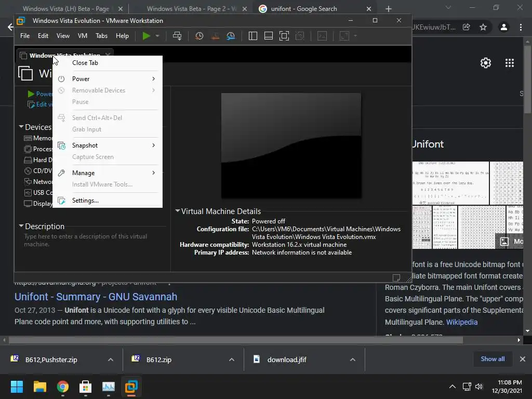This screenshot has width=532, height=399.
Task: Click the Chrome horizontal scrollbar
Action: [236, 340]
